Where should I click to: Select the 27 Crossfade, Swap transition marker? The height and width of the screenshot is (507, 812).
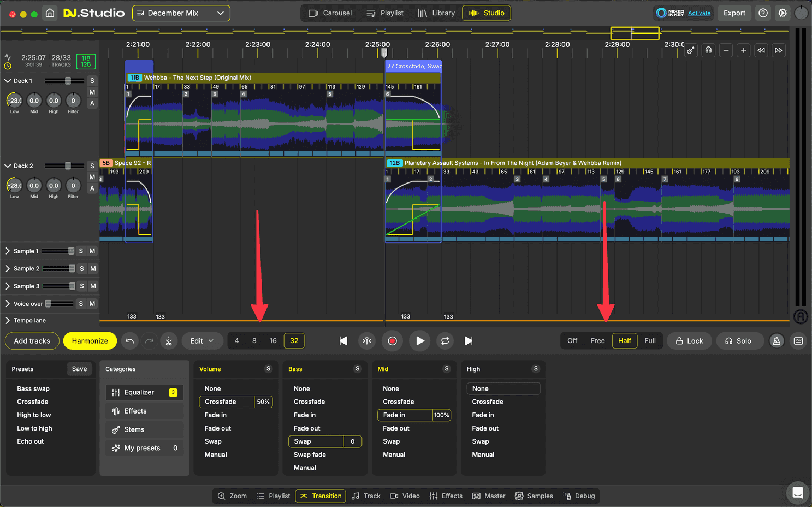coord(413,66)
